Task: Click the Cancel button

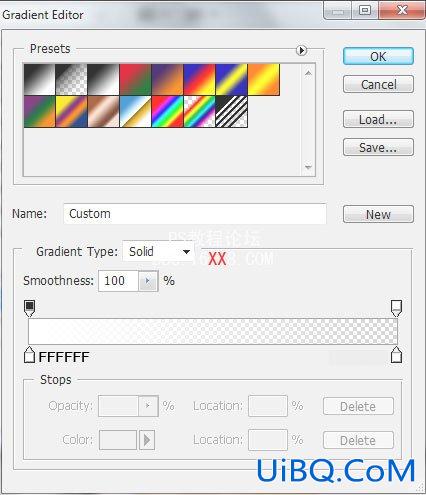Action: pyautogui.click(x=378, y=84)
